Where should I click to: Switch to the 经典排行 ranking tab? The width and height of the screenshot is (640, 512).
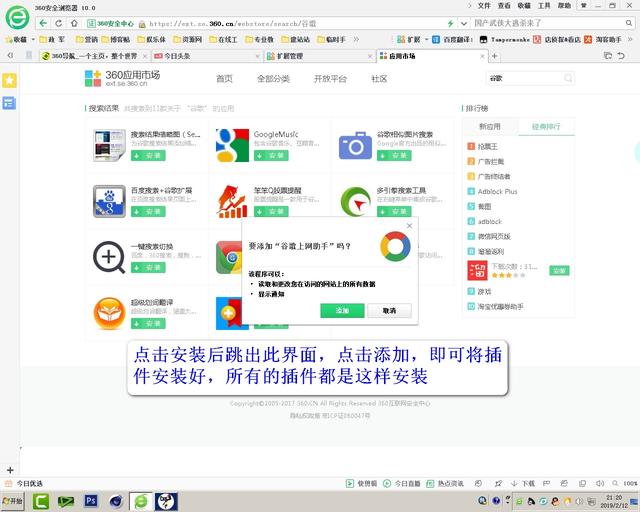tap(546, 127)
